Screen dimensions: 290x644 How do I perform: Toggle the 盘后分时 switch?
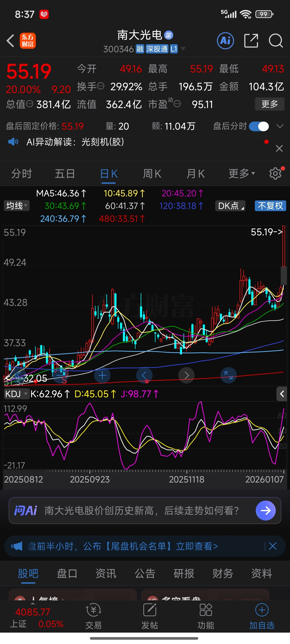(259, 126)
